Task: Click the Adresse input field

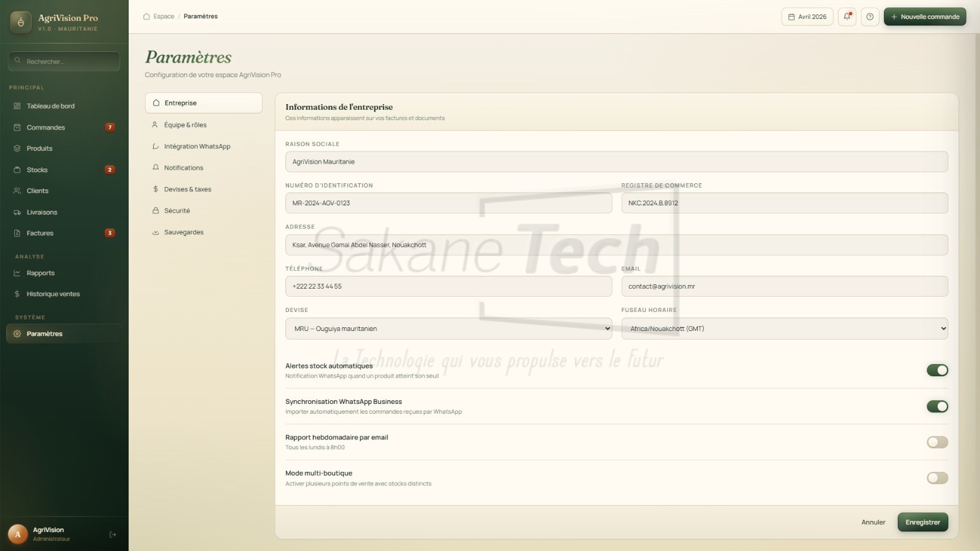Action: [616, 245]
